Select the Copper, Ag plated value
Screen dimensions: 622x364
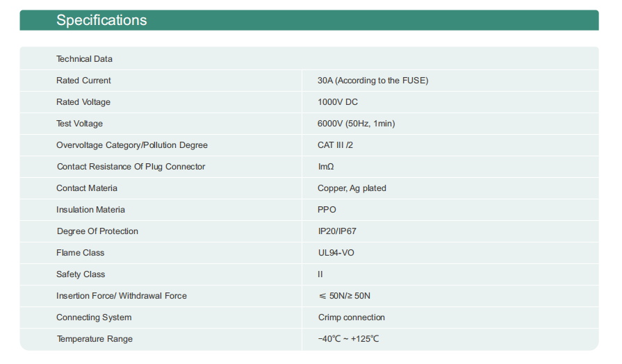(352, 188)
